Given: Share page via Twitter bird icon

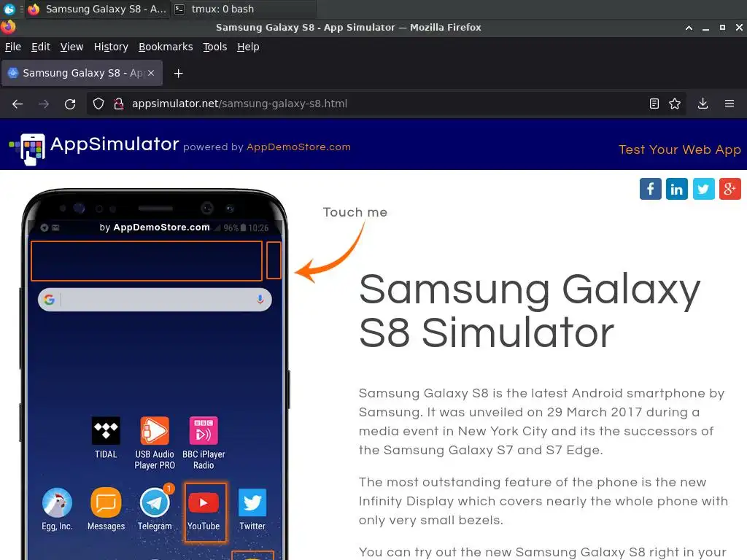Looking at the screenshot, I should tap(703, 189).
